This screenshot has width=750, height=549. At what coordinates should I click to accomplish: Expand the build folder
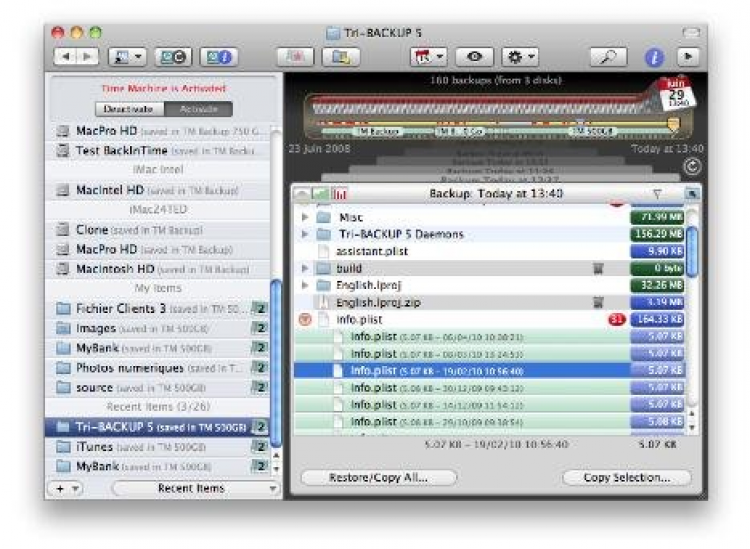tap(305, 268)
